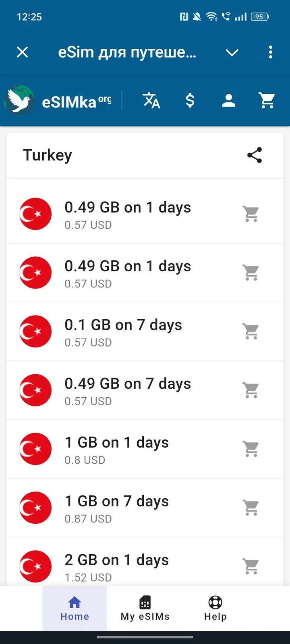Open the shopping cart in header
290x644 pixels.
(267, 101)
